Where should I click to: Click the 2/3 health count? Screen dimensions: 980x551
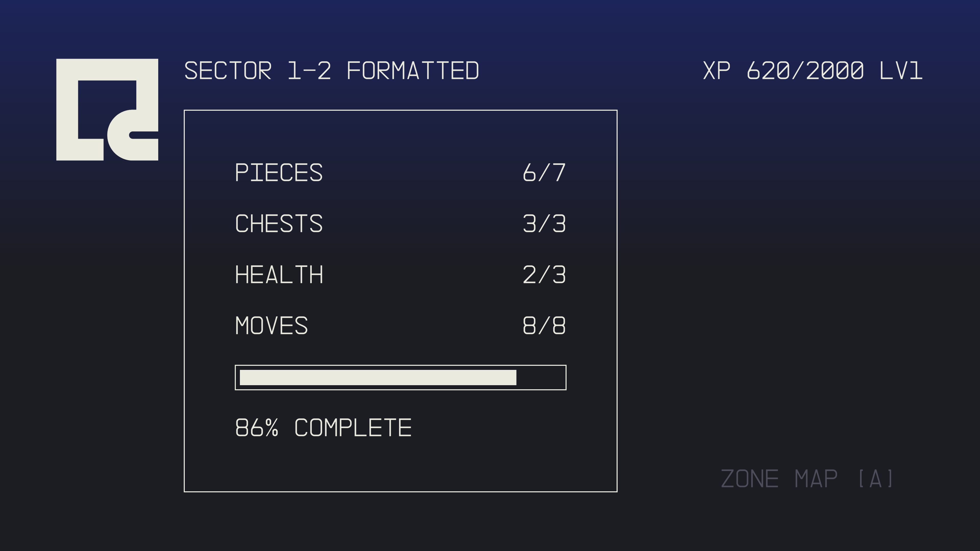tap(544, 274)
